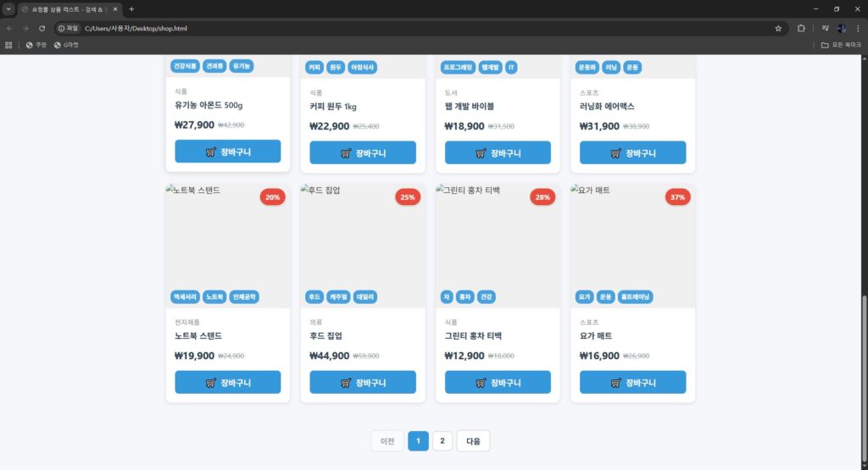Click the 유기농 tag

242,66
